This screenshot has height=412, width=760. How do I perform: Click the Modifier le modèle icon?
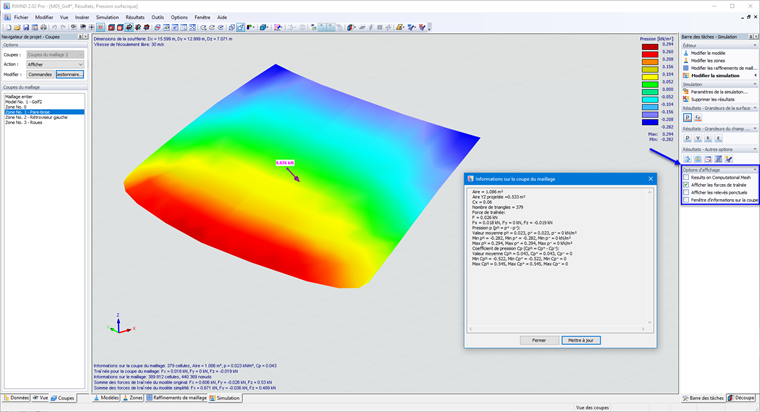click(686, 53)
